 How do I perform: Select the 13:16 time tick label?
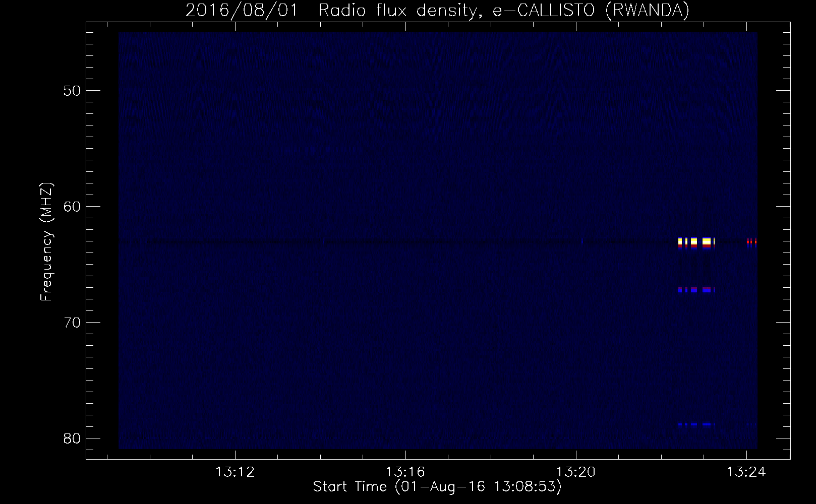pyautogui.click(x=405, y=472)
